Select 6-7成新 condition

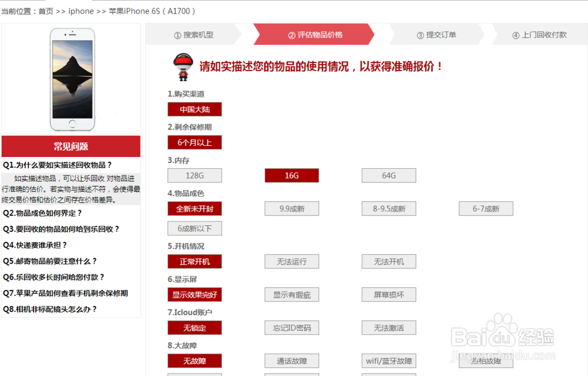[x=486, y=209]
